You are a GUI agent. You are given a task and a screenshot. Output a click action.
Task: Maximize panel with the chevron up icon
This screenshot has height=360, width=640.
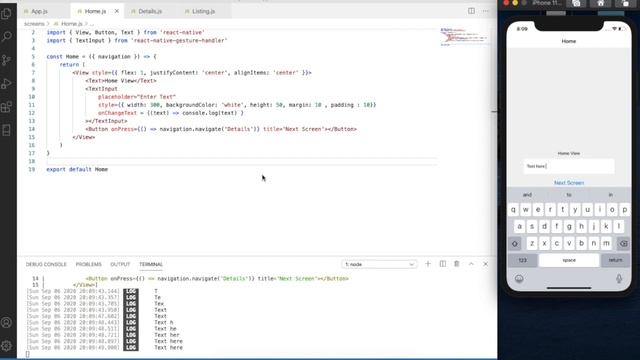click(x=471, y=264)
